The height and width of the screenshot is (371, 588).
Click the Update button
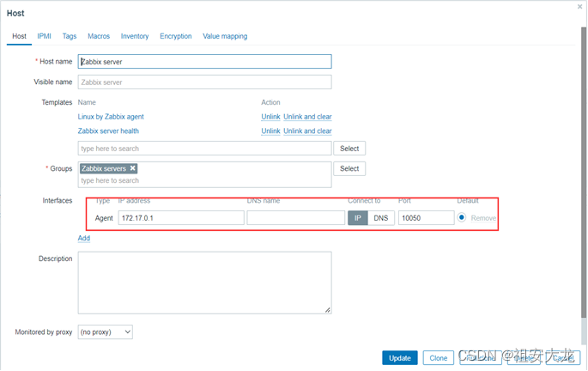click(x=400, y=358)
